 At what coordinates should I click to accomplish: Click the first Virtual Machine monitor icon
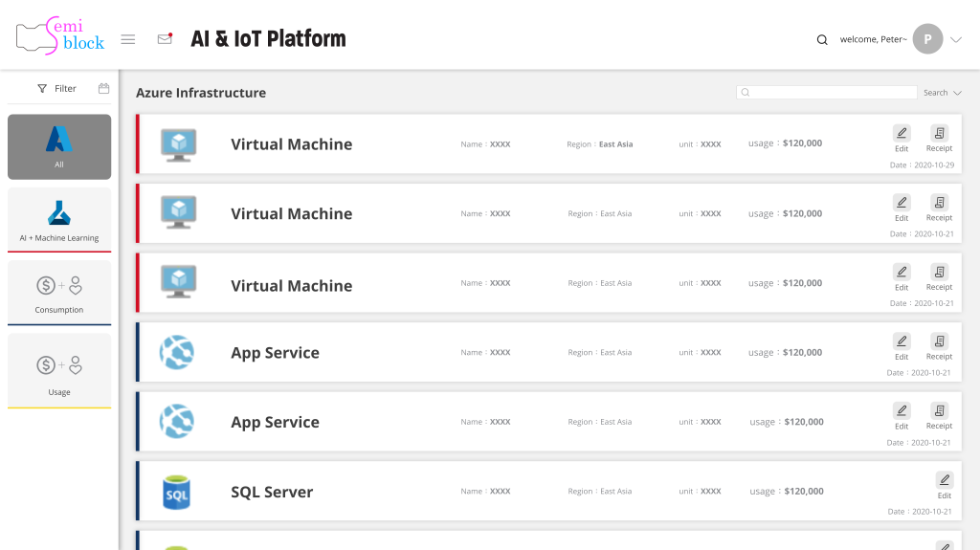(x=179, y=145)
